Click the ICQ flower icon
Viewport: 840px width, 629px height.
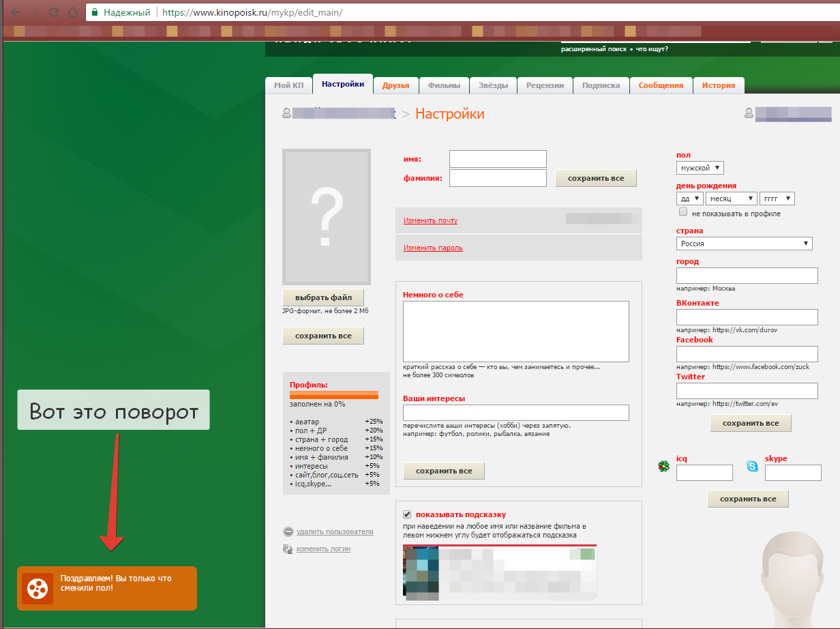pyautogui.click(x=663, y=467)
